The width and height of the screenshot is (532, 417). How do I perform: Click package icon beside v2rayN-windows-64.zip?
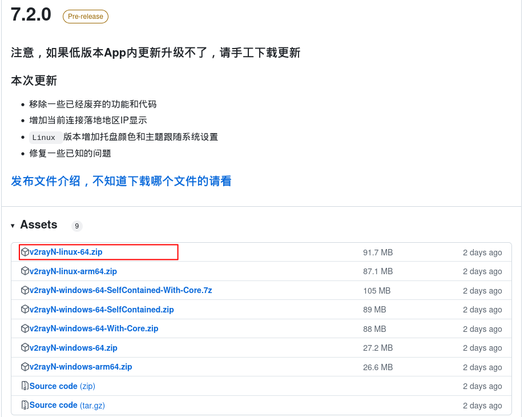[x=25, y=348]
